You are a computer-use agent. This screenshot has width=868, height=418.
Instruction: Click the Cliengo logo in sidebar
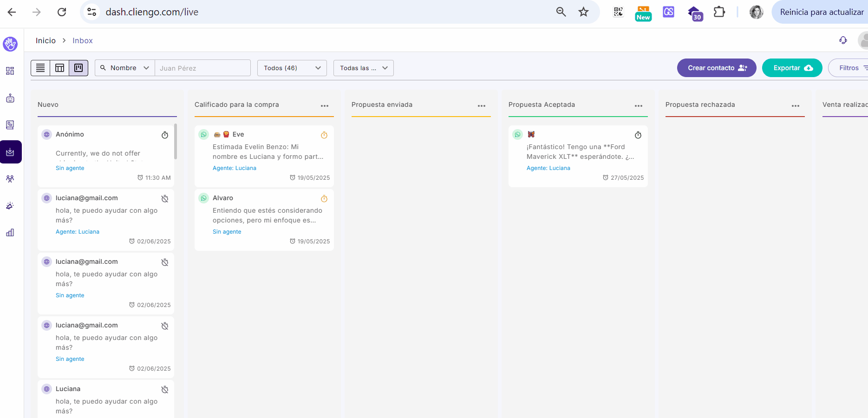click(10, 44)
